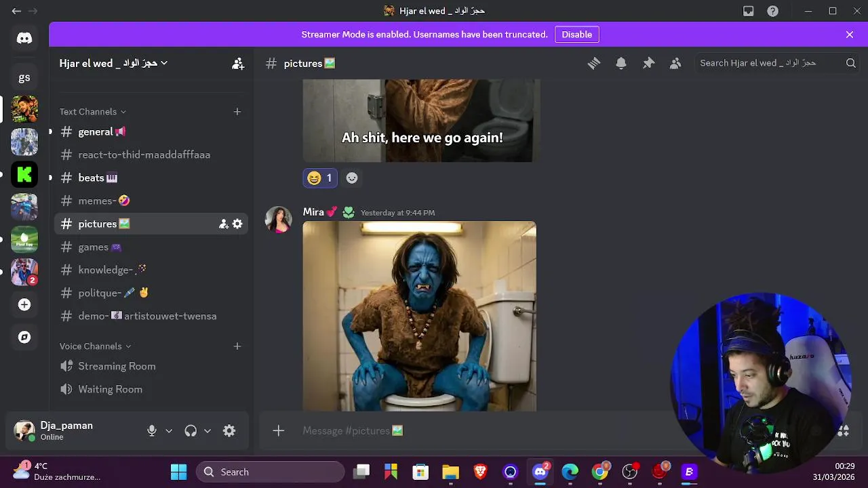Create a new voice channel plus
Image resolution: width=868 pixels, height=488 pixels.
click(x=237, y=346)
